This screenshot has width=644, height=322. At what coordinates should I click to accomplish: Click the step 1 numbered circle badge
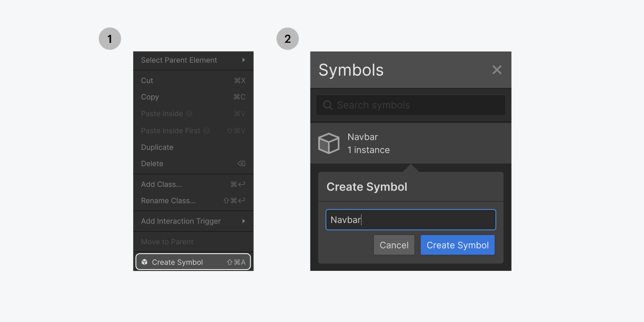pos(110,38)
